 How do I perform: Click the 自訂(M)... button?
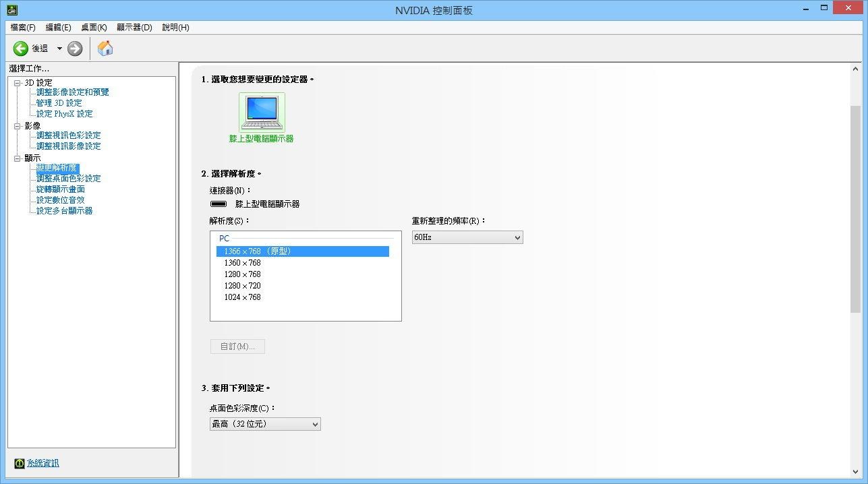point(237,346)
